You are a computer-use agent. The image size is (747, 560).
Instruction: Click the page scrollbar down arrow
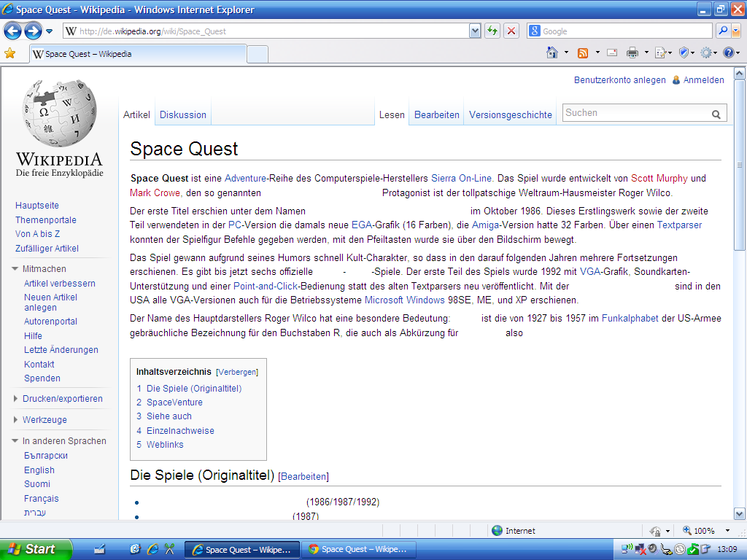coord(740,514)
